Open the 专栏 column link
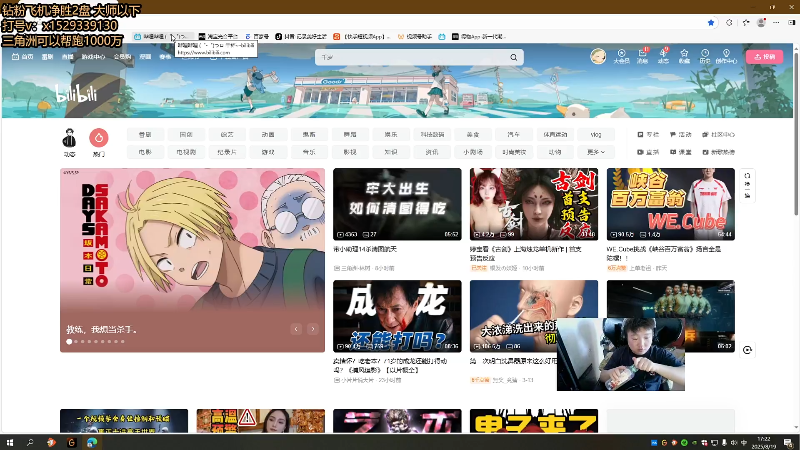This screenshot has width=800, height=450. (x=648, y=135)
